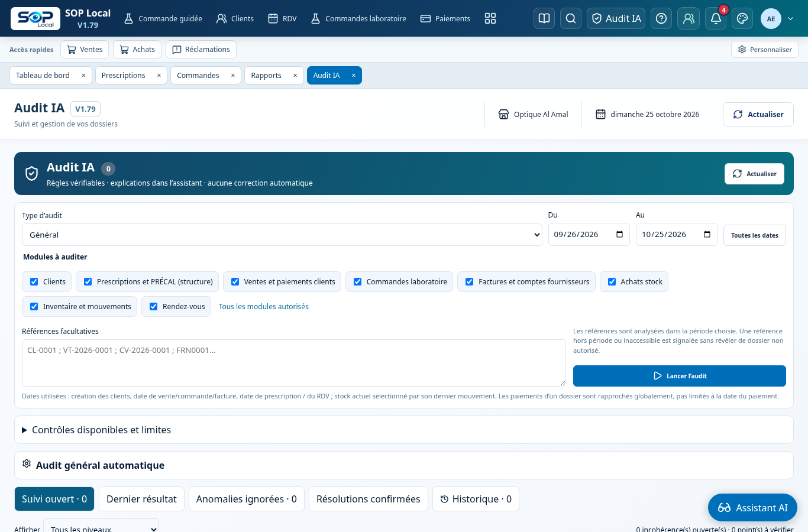Viewport: 808px width, 532px height.
Task: Go to Clients in top navigation
Action: 235,18
